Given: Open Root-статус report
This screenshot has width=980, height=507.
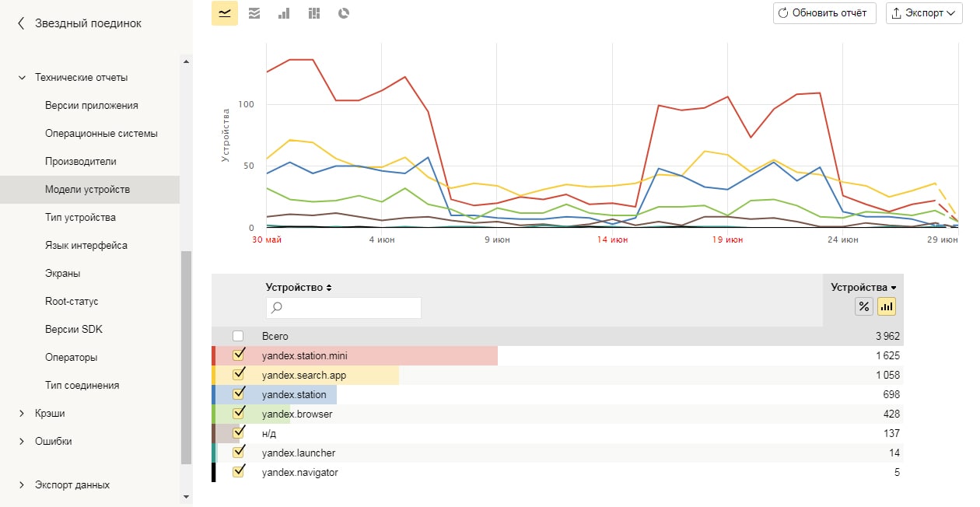Looking at the screenshot, I should click(72, 302).
